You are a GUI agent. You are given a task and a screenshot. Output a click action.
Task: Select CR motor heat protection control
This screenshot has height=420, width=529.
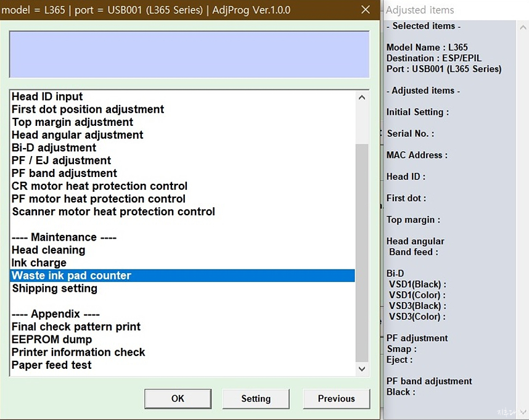pyautogui.click(x=99, y=186)
